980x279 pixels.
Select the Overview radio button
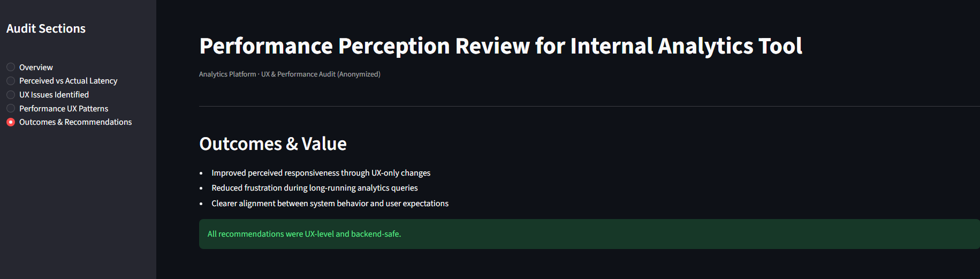(11, 67)
